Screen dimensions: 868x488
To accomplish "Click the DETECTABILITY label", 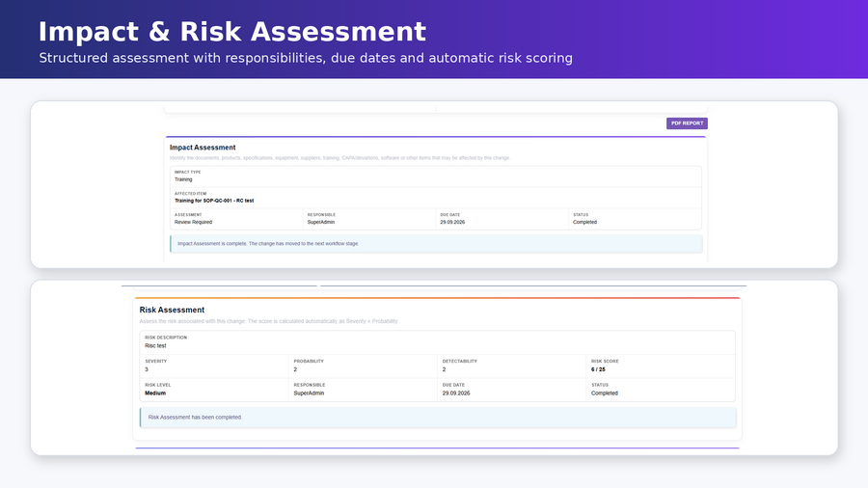I will [459, 362].
